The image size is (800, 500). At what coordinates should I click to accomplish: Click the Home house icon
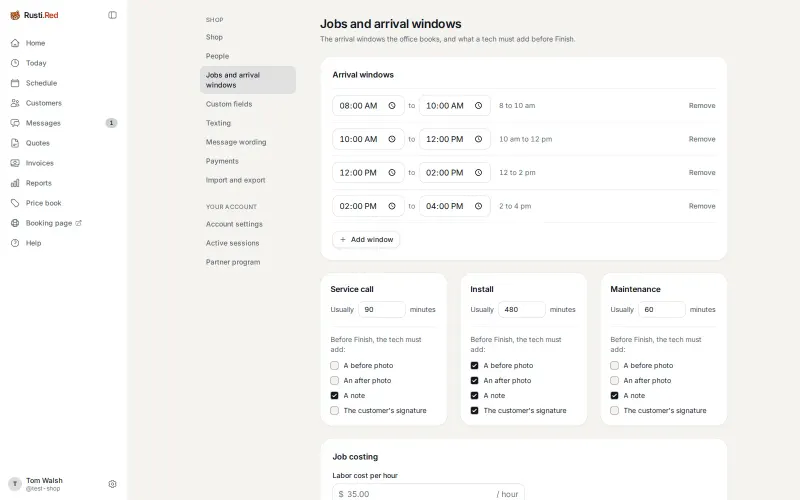pos(15,43)
